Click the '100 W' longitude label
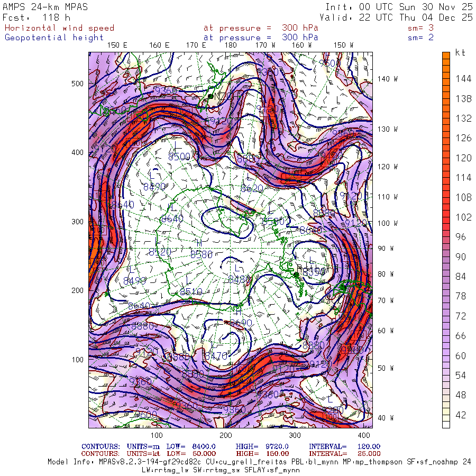Viewport: 476px width, 476px height. [387, 223]
